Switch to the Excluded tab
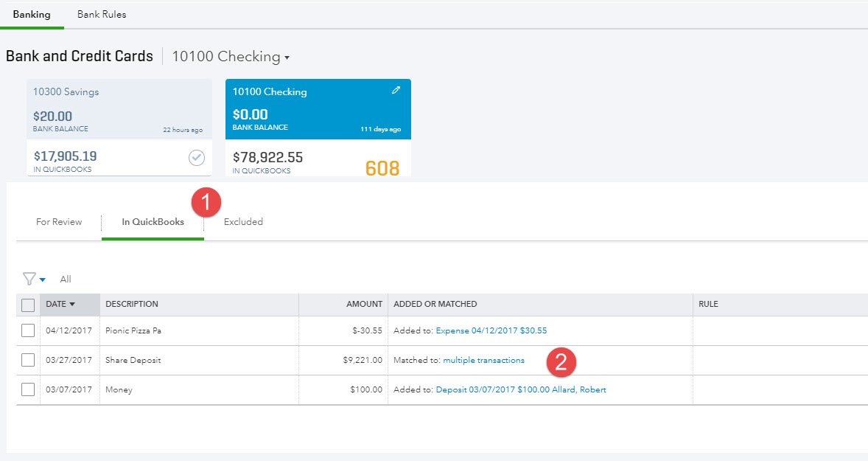Screen dimensions: 868x461 243,221
